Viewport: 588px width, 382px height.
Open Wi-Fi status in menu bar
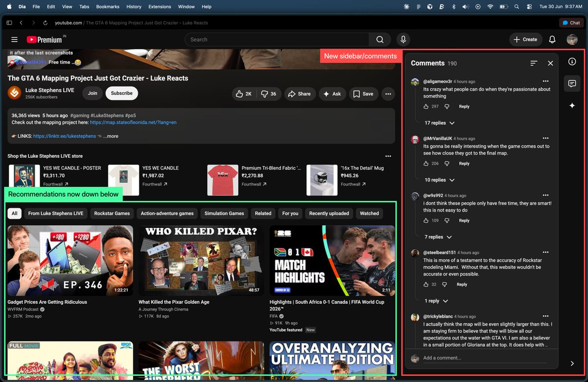click(490, 7)
